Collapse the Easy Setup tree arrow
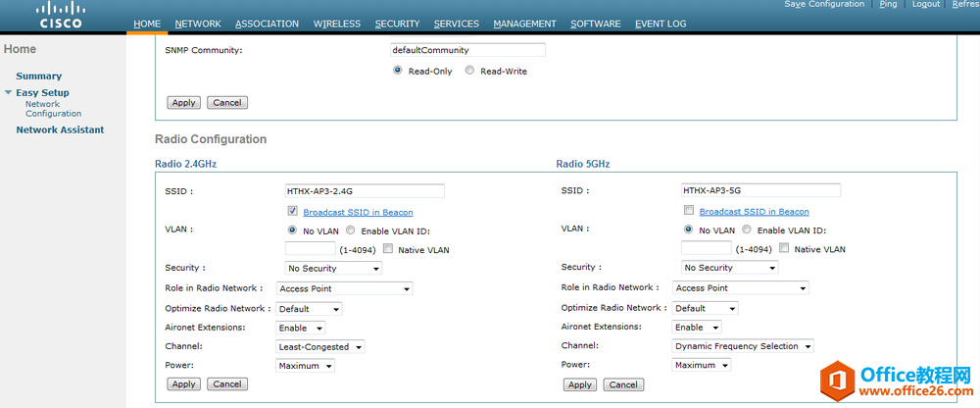Image resolution: width=980 pixels, height=408 pixels. pyautogui.click(x=8, y=92)
